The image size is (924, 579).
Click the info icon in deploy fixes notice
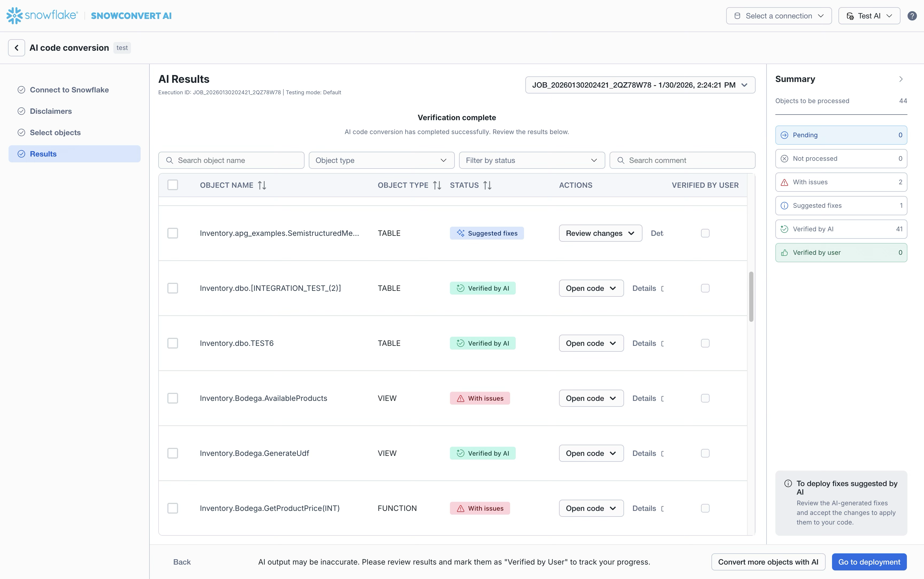[x=788, y=483]
